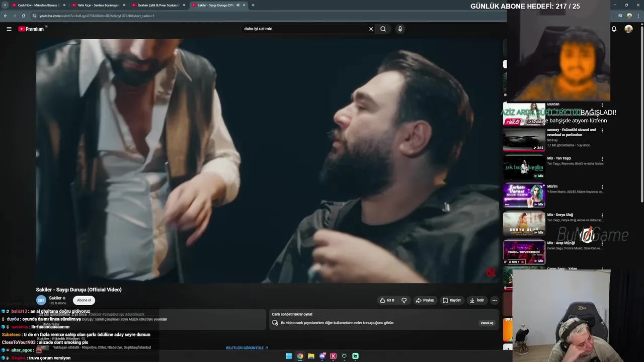The image size is (644, 362).
Task: Close the Cash Flow tab
Action: pyautogui.click(x=64, y=5)
